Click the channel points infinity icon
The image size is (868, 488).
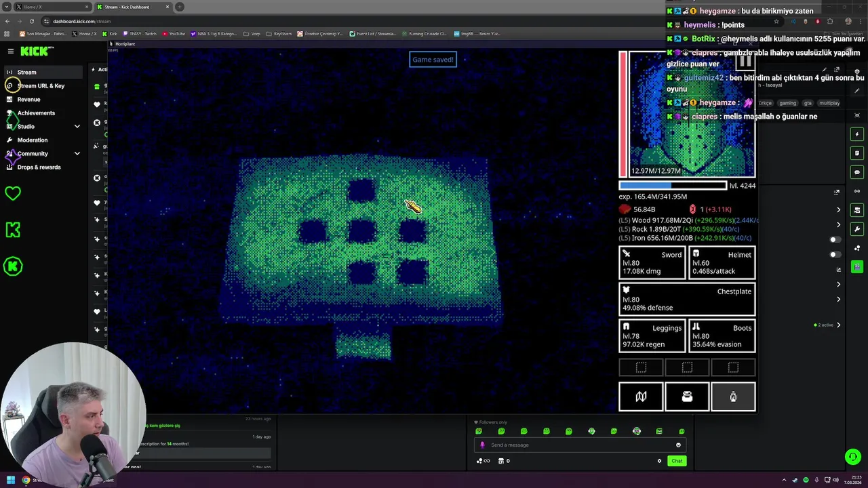483,461
